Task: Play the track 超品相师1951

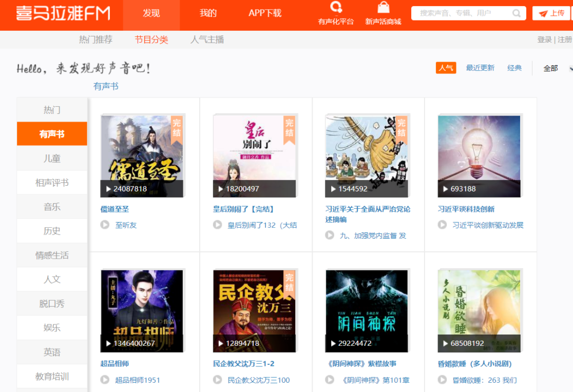Action: click(x=105, y=380)
